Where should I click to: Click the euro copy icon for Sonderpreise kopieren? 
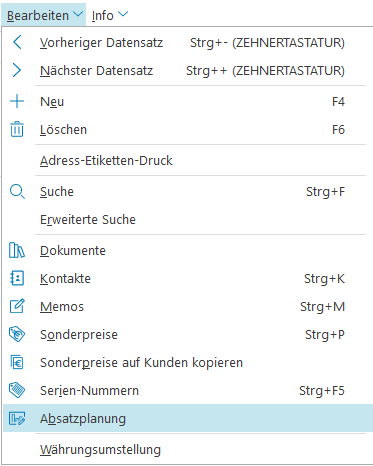17,362
